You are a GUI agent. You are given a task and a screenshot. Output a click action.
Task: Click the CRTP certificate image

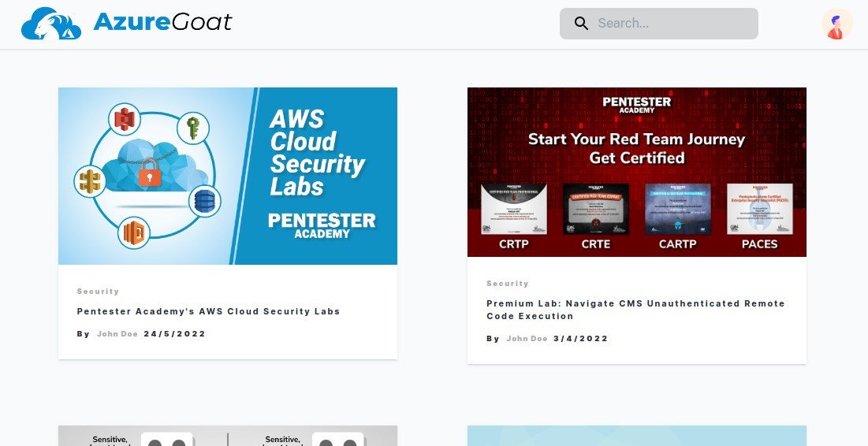pyautogui.click(x=514, y=209)
